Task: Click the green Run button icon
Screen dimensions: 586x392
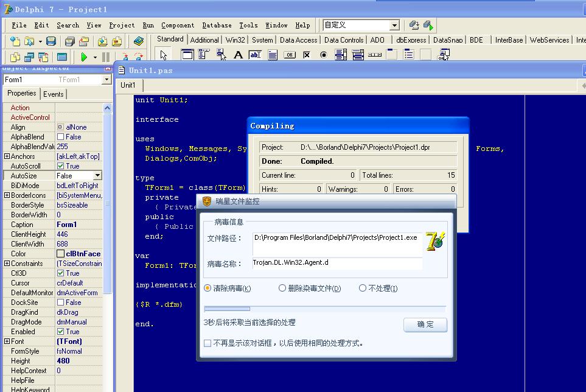Action: click(84, 57)
